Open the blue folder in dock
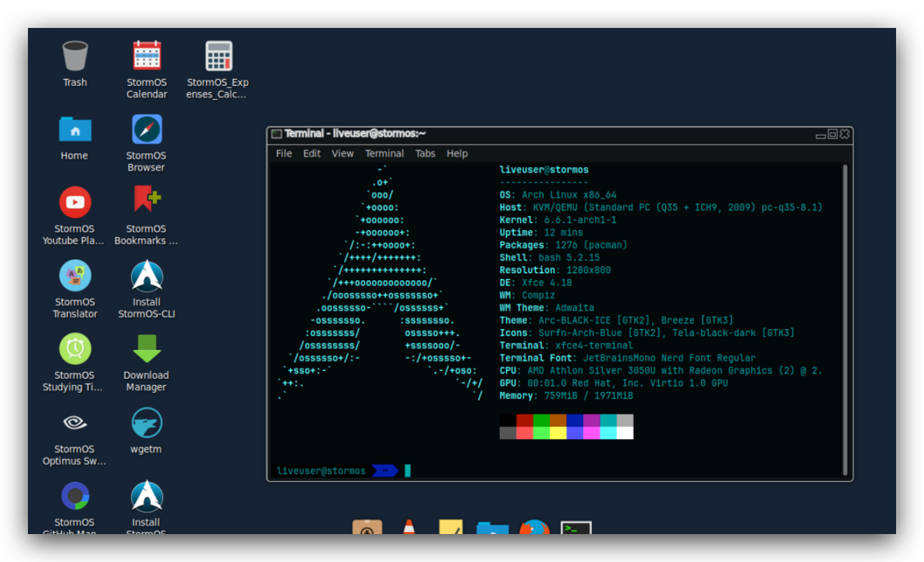Screen dimensions: 924x562 coord(493,528)
